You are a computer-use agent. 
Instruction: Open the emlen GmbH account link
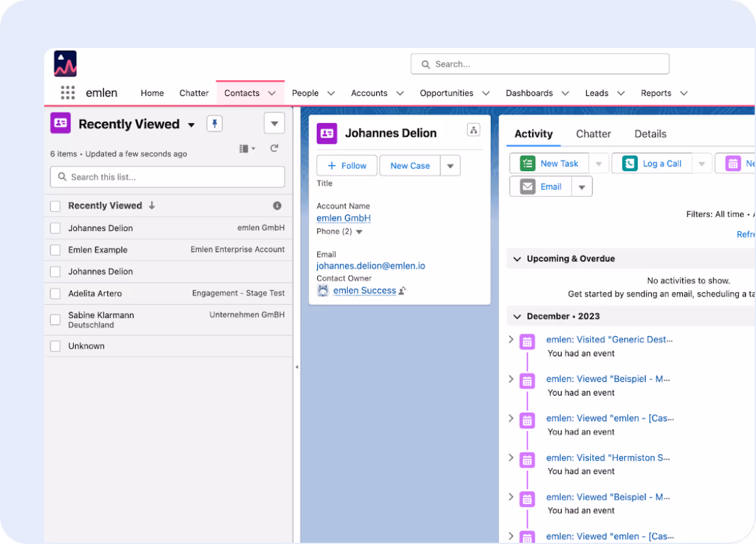click(344, 218)
